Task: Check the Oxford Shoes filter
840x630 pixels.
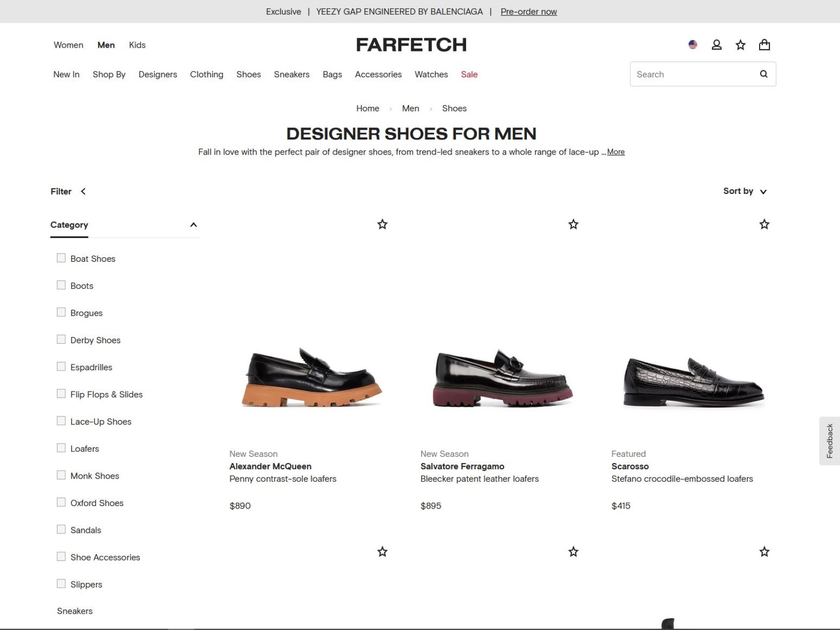Action: 61,502
